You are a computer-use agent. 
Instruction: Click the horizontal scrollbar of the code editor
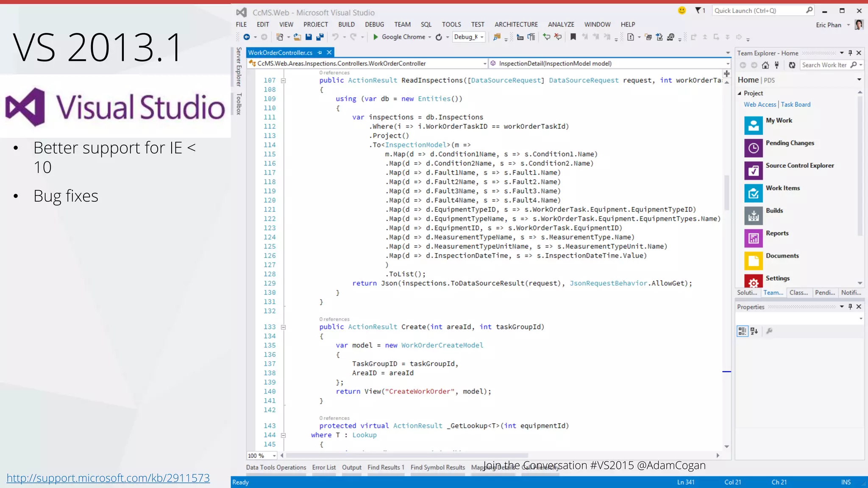click(x=407, y=455)
